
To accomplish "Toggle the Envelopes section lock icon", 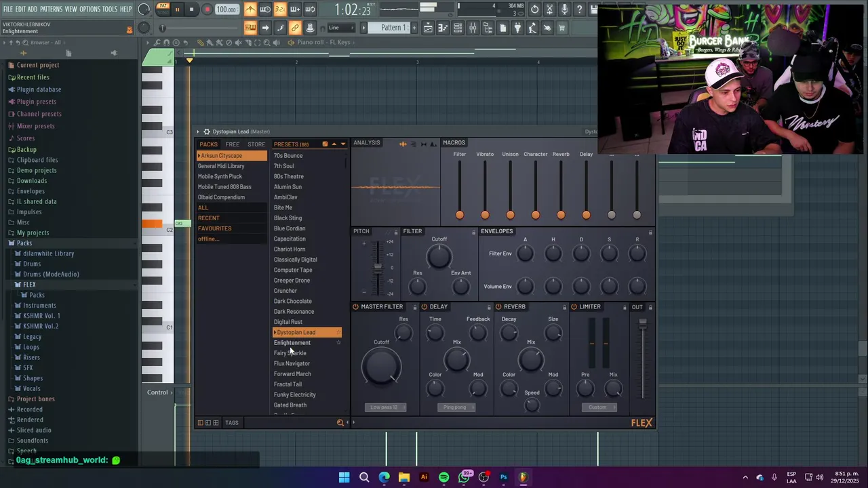I will (650, 232).
